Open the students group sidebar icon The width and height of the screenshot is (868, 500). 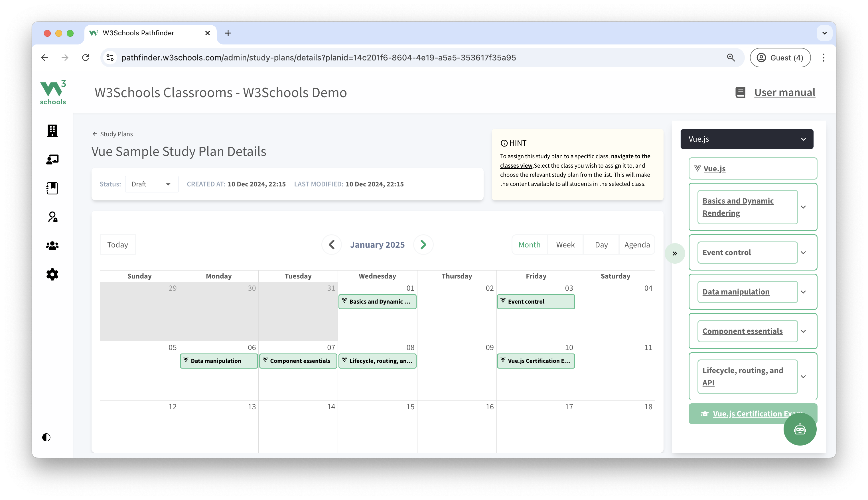click(52, 246)
